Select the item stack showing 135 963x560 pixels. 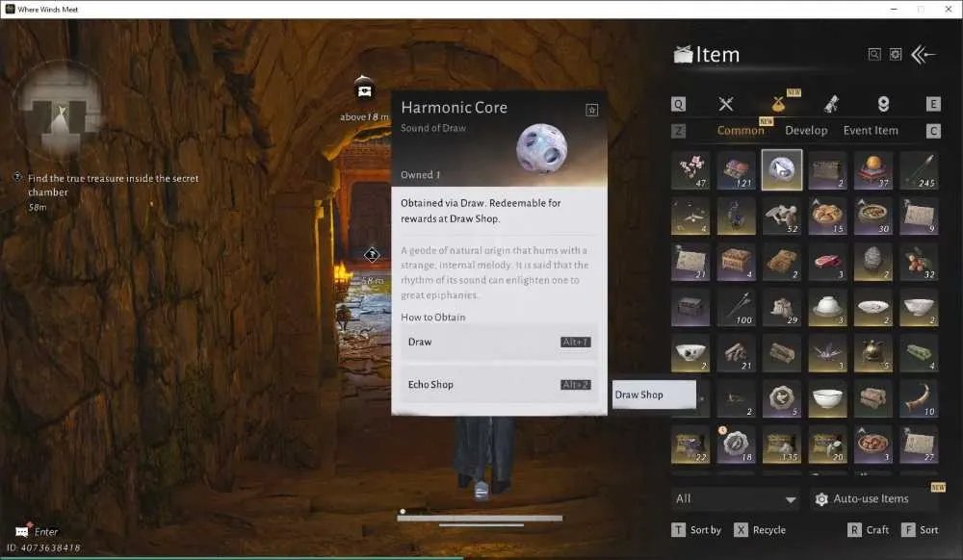pos(782,445)
